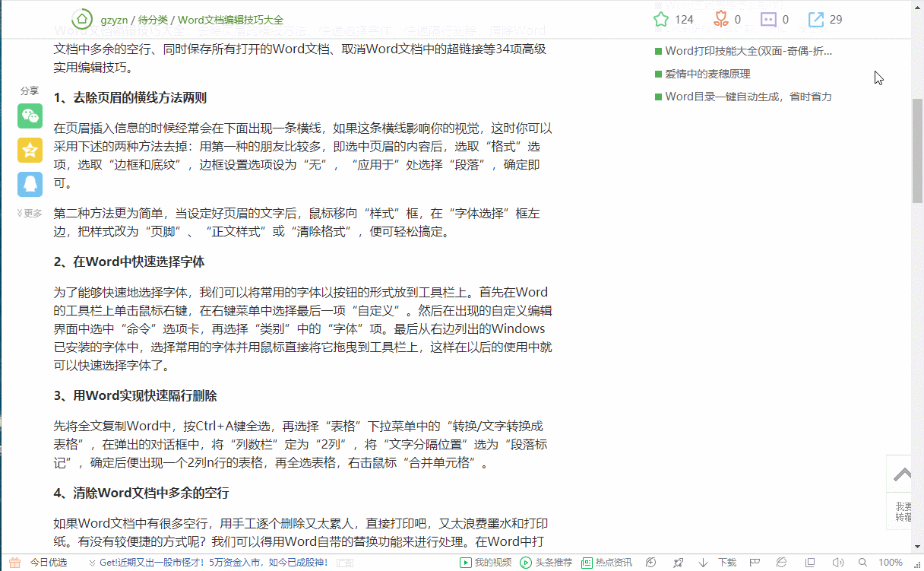Share the article via the WeChat icon
This screenshot has height=571, width=924.
(30, 116)
